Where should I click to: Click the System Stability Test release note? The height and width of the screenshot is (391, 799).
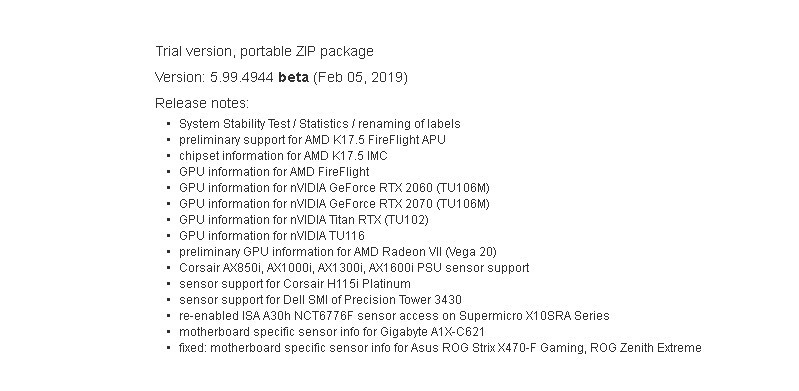point(319,124)
